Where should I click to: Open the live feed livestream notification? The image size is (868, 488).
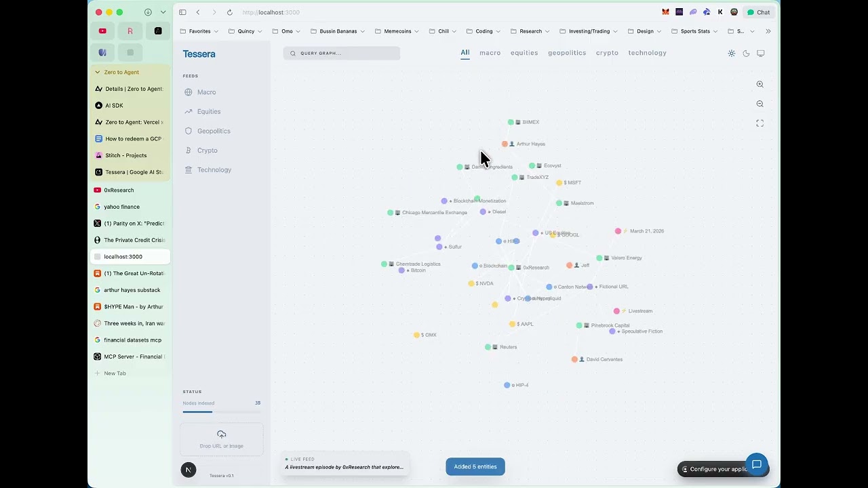(x=344, y=464)
